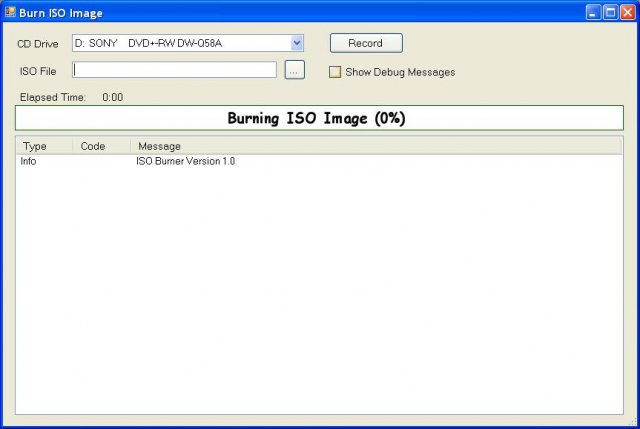
Task: Click the ISO File label
Action: 38,71
